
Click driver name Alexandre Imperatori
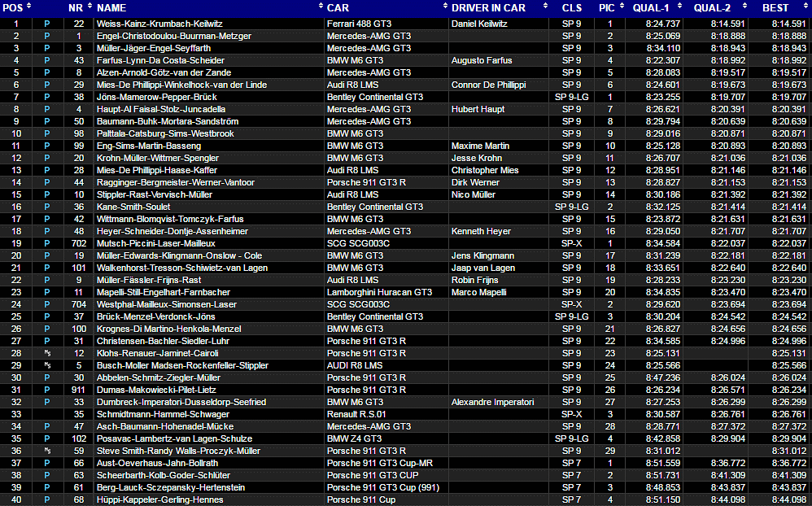pyautogui.click(x=492, y=402)
